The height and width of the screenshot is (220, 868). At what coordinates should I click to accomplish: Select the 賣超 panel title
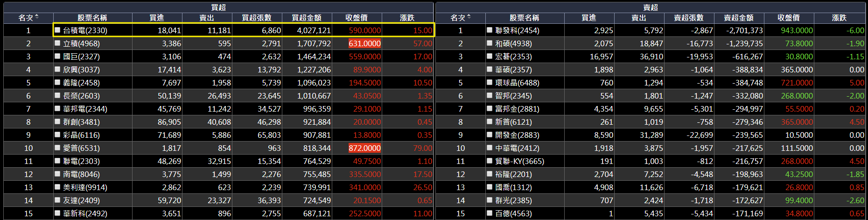pos(651,7)
